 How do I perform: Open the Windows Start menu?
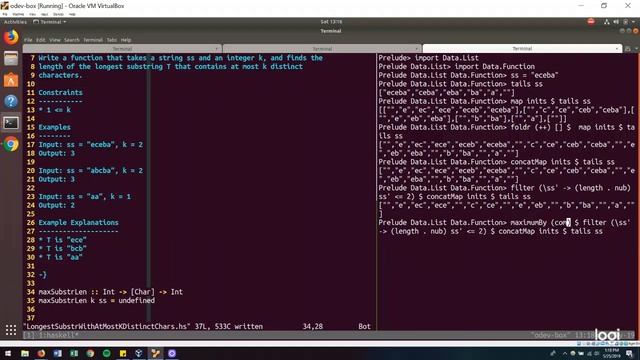click(8, 353)
